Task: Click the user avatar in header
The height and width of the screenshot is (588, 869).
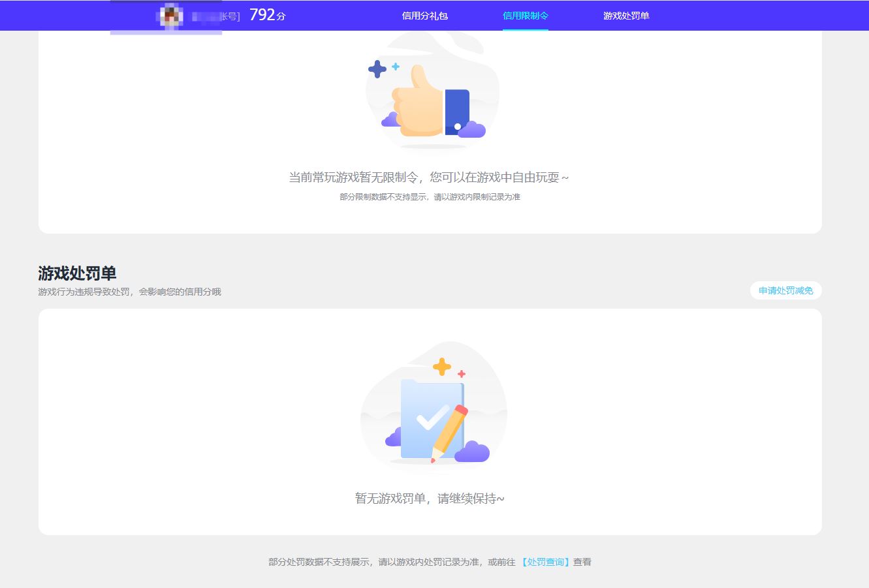Action: pos(171,16)
